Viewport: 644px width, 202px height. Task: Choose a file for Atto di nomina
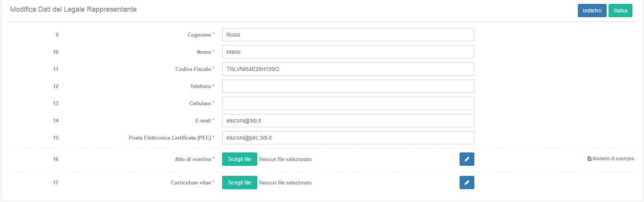pyautogui.click(x=240, y=159)
